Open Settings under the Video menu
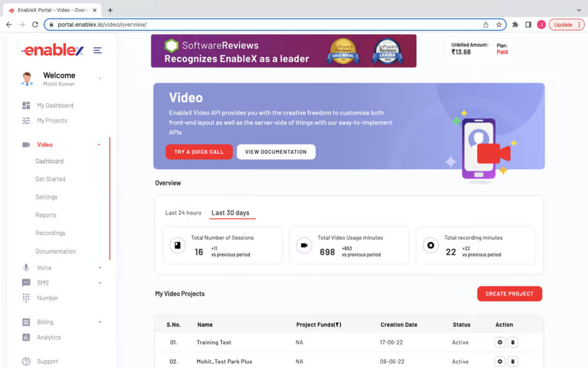The image size is (588, 368). pos(46,197)
